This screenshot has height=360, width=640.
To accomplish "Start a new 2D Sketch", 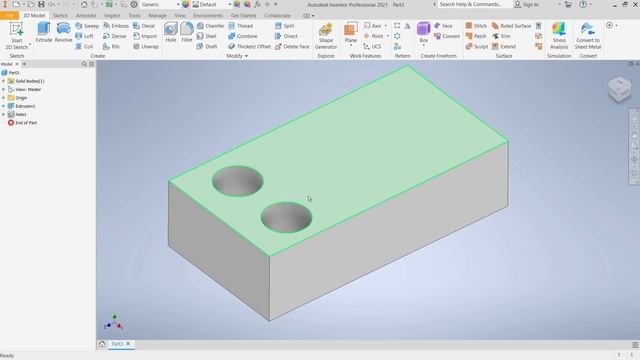I will click(17, 36).
